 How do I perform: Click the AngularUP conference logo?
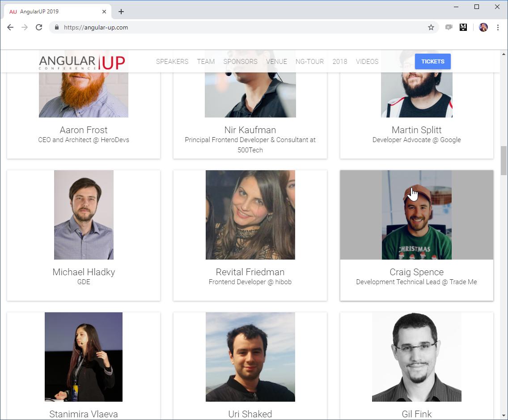pos(82,62)
